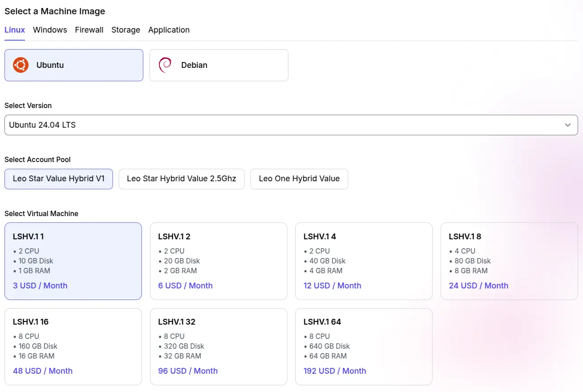This screenshot has width=583, height=392.
Task: Choose the Leo Star Value Hybrid V1 pool
Action: (x=58, y=179)
